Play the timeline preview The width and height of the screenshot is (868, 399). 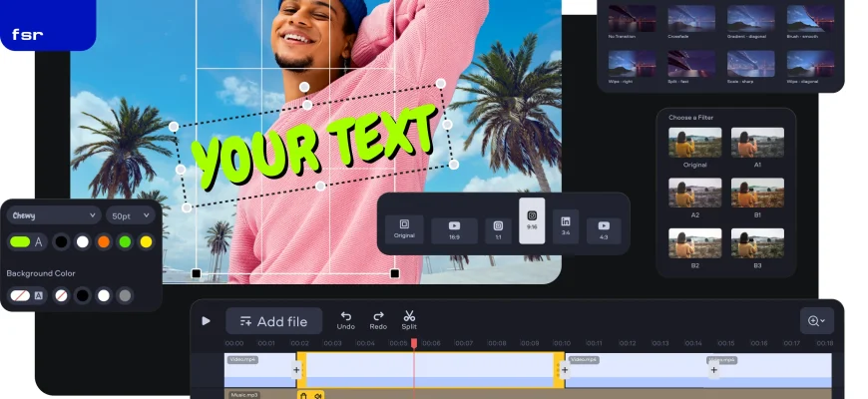(206, 321)
